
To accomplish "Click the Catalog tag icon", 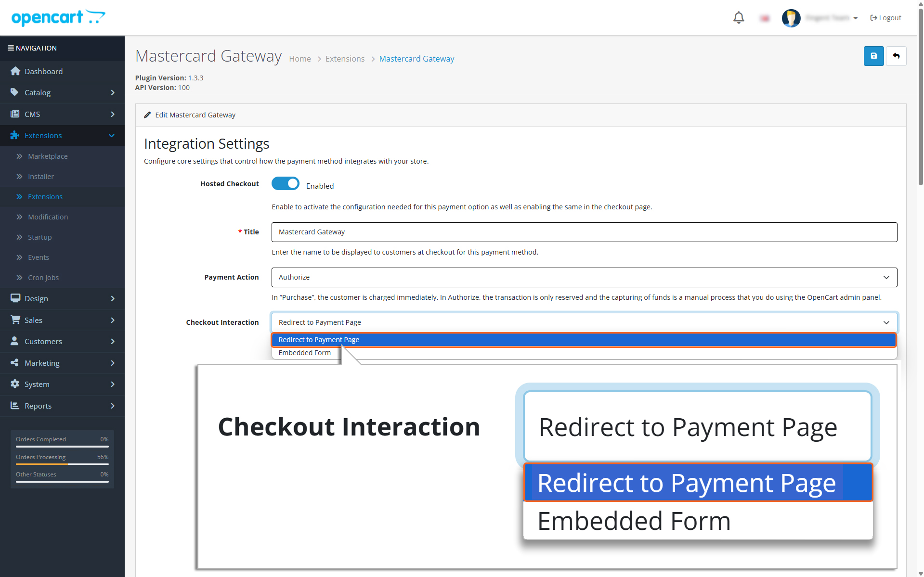I will pyautogui.click(x=15, y=92).
